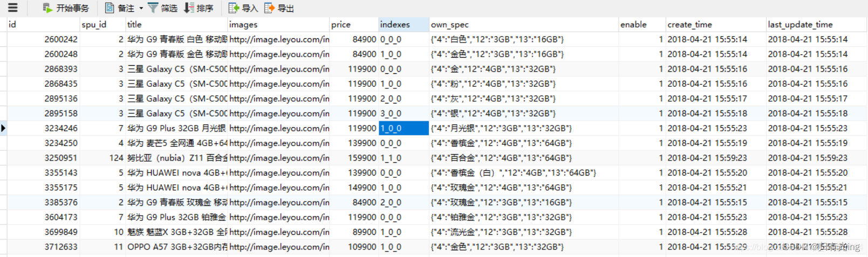Click indexes cell 3_0_0
This screenshot has height=257, width=868.
[x=404, y=113]
